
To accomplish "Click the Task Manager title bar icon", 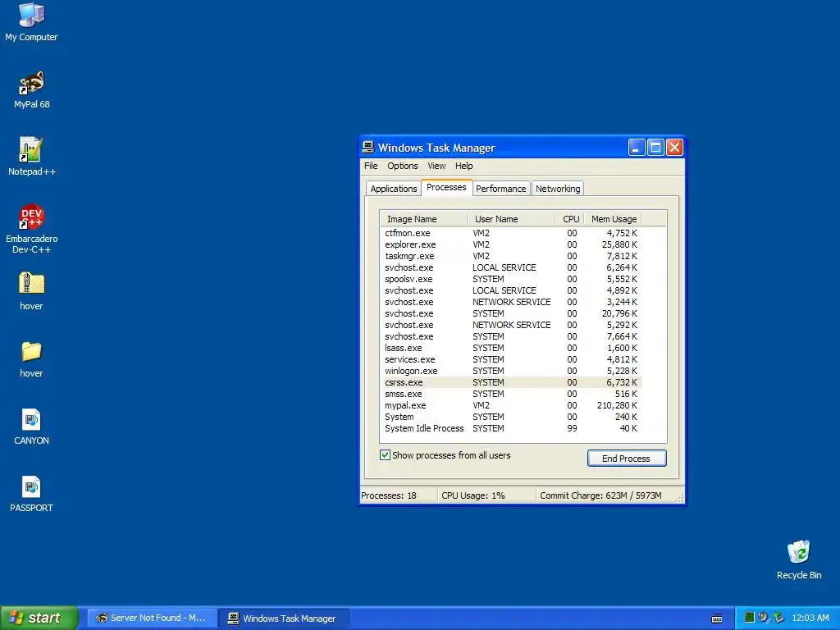I will point(368,148).
